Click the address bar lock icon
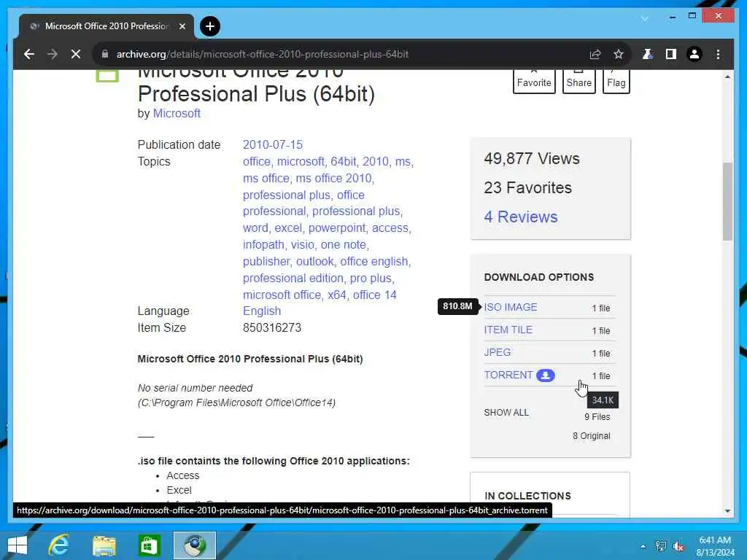 [x=105, y=54]
